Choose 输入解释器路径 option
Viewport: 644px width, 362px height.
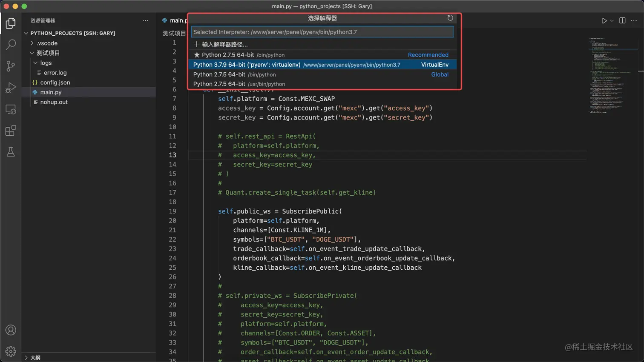[x=322, y=44]
